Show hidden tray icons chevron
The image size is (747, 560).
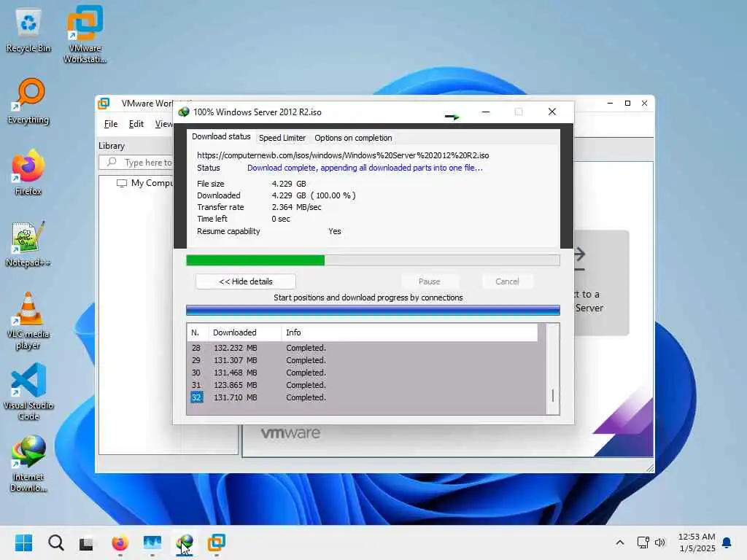(620, 542)
